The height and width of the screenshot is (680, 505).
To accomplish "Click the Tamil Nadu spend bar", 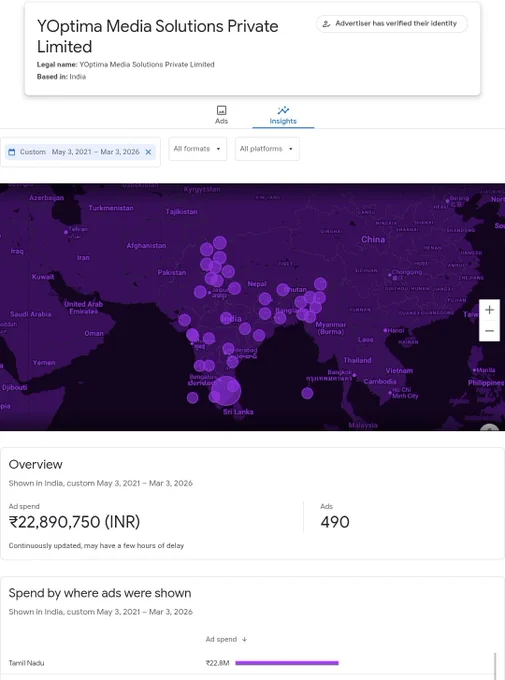I will [x=287, y=663].
